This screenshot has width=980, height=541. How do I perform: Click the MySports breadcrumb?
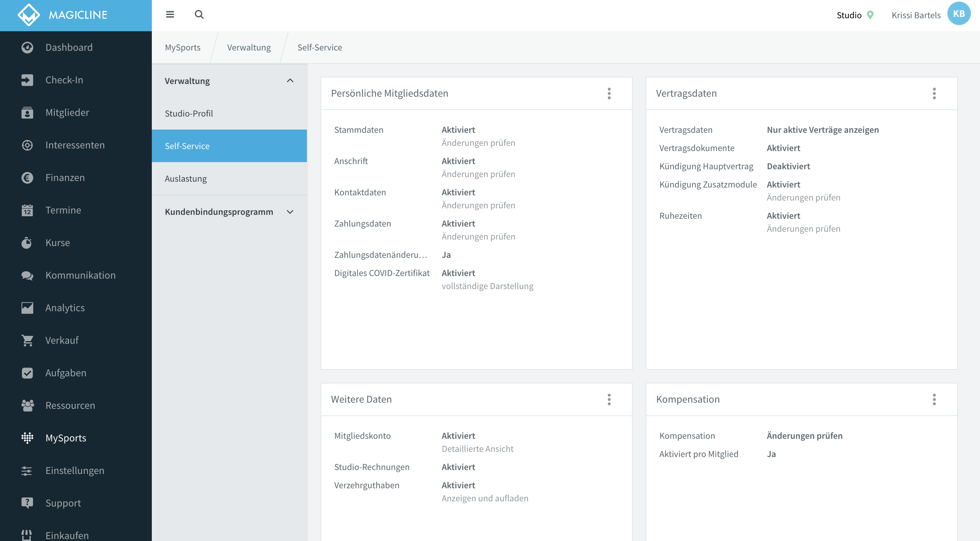point(182,48)
